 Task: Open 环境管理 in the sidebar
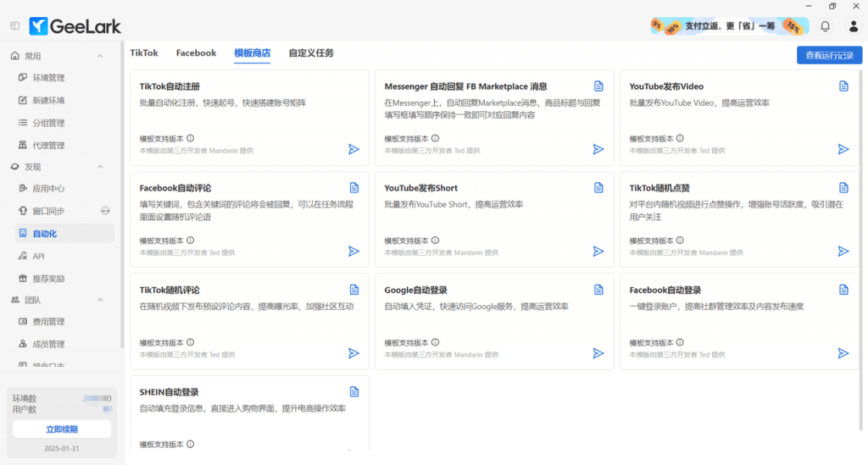[x=48, y=78]
